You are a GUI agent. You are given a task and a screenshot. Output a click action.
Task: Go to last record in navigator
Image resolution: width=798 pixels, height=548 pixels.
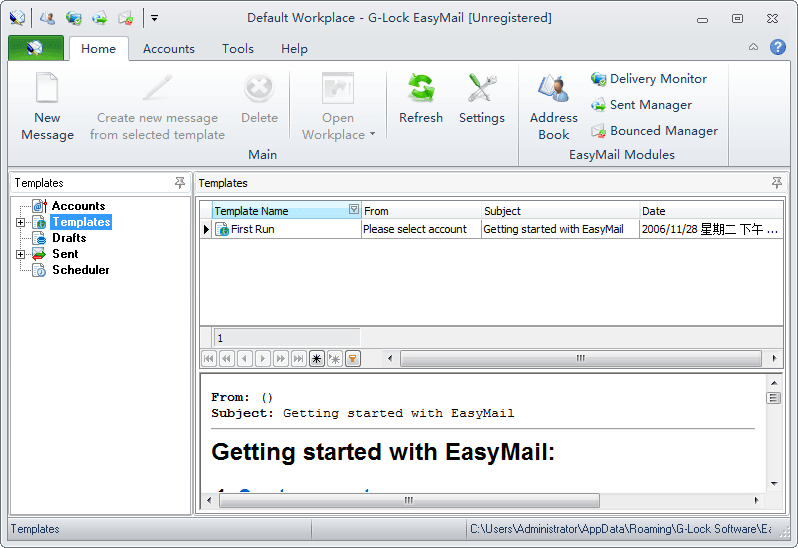299,359
